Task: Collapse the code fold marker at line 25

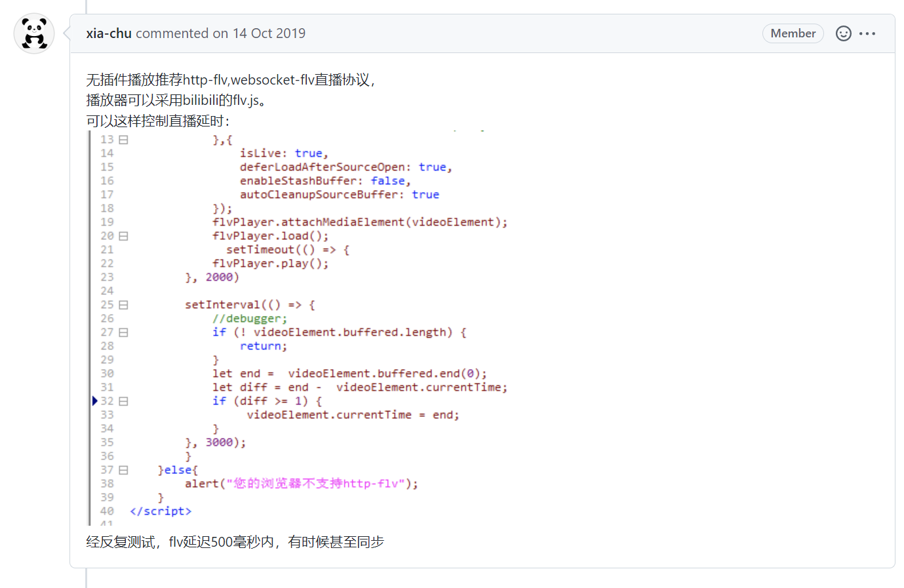Action: point(123,305)
